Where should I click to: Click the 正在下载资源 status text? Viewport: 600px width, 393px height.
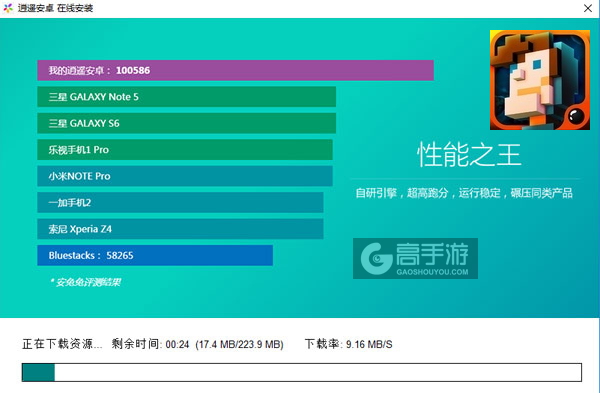[62, 344]
